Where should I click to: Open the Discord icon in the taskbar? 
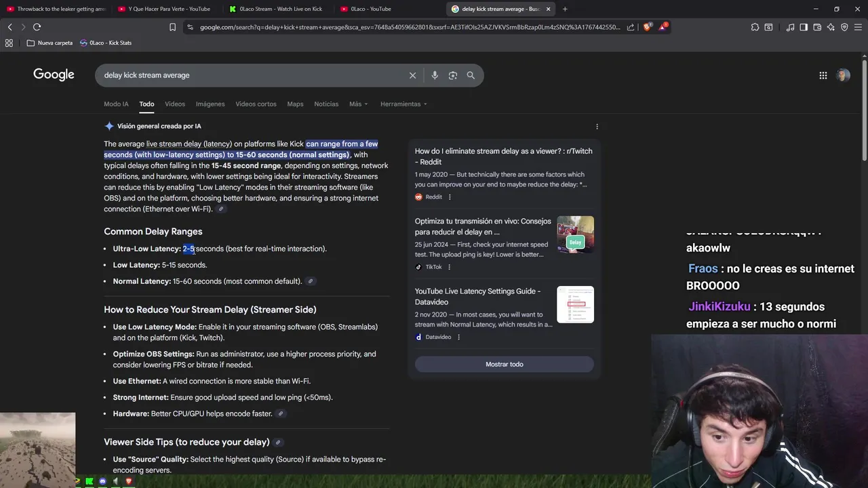point(102,481)
